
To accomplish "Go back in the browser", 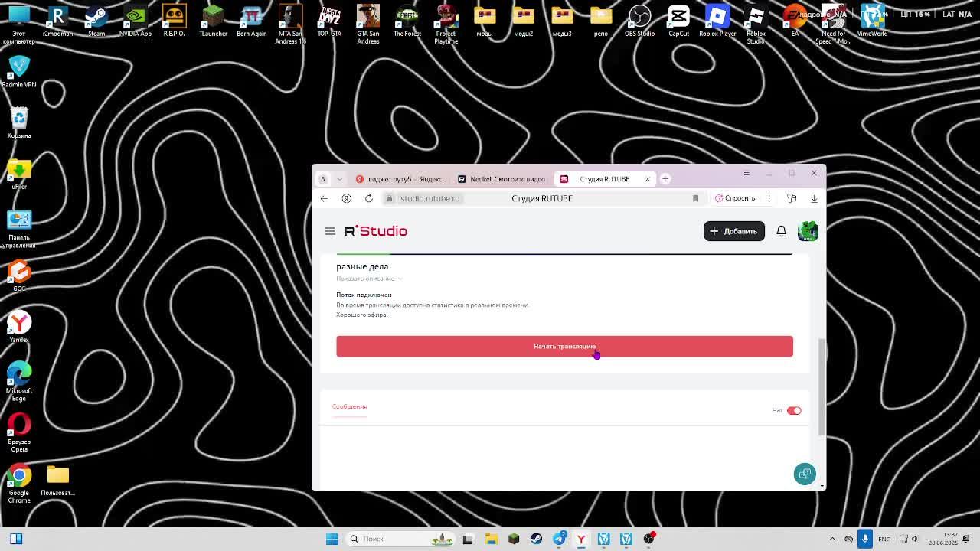I will 324,198.
